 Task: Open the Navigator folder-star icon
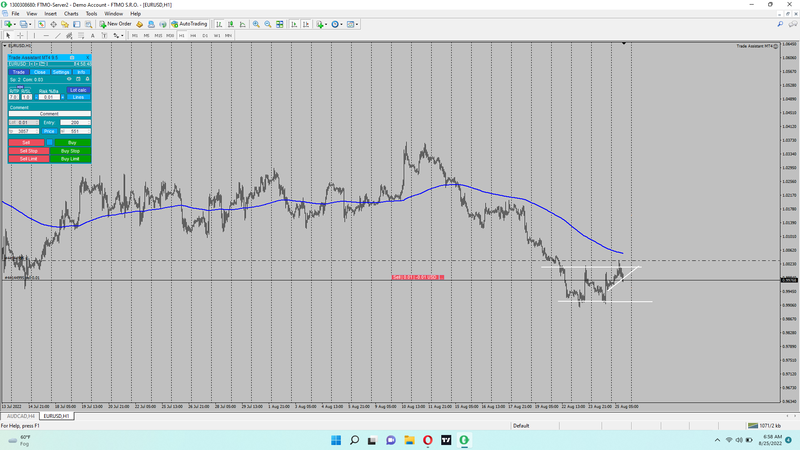click(65, 24)
